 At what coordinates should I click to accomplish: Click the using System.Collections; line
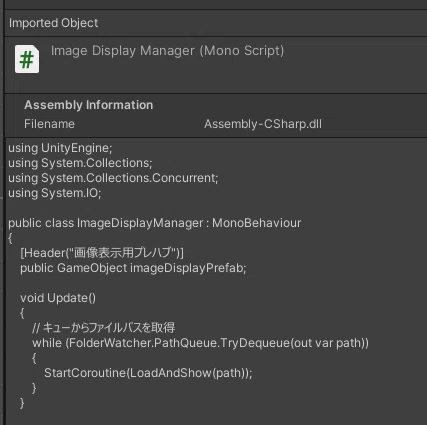tap(80, 163)
